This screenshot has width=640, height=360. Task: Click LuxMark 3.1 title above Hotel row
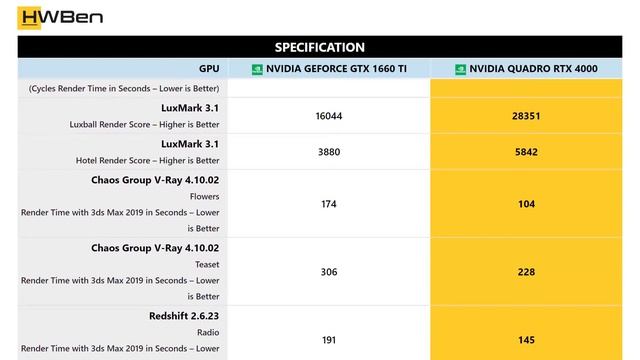coord(190,144)
